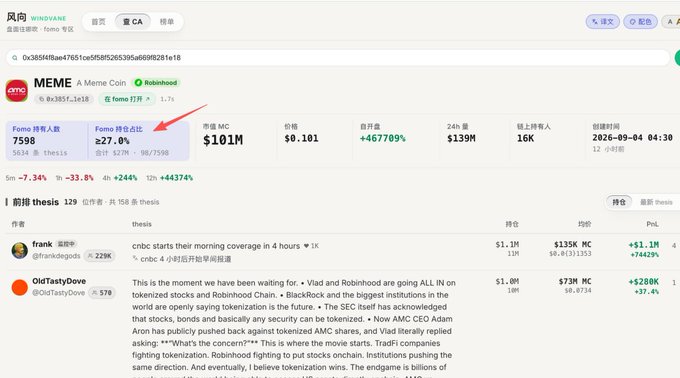Screen dimensions: 680x378
Task: Click the 链上持有人 value 16K
Action: (x=525, y=138)
